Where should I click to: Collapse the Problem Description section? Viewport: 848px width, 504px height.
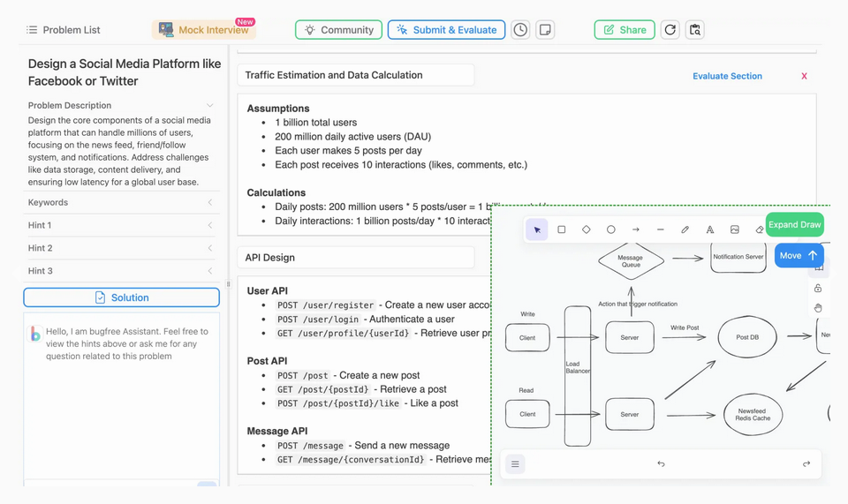(x=210, y=105)
